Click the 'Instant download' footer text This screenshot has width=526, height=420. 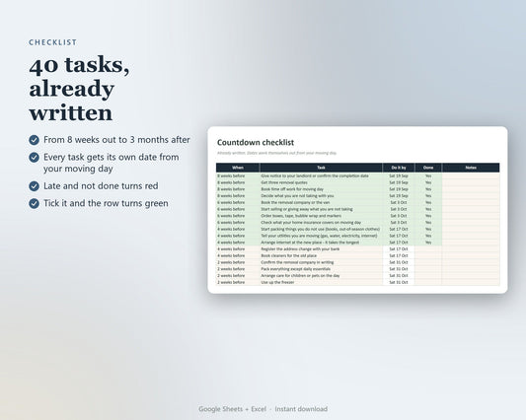click(301, 409)
